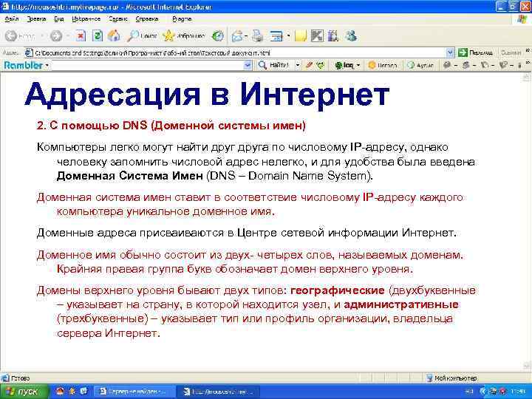The image size is (532, 399).
Task: Click the address bar with file path
Action: pos(235,52)
